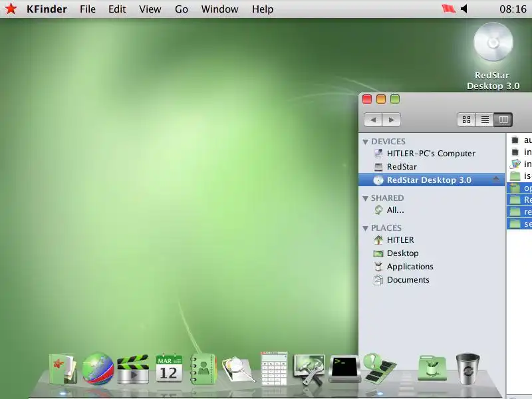Screen dimensions: 532x399
Task: Open the trash in dock
Action: pos(467,369)
